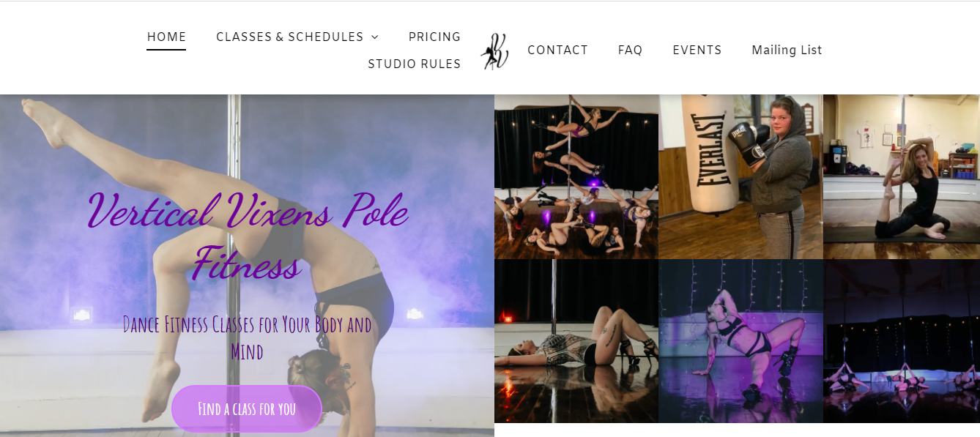Open the Contact page

pyautogui.click(x=557, y=50)
